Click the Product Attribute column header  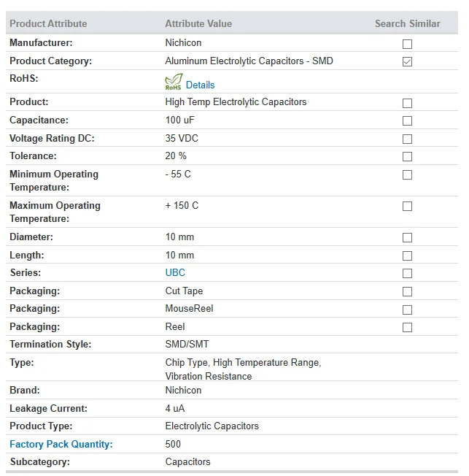click(x=48, y=24)
